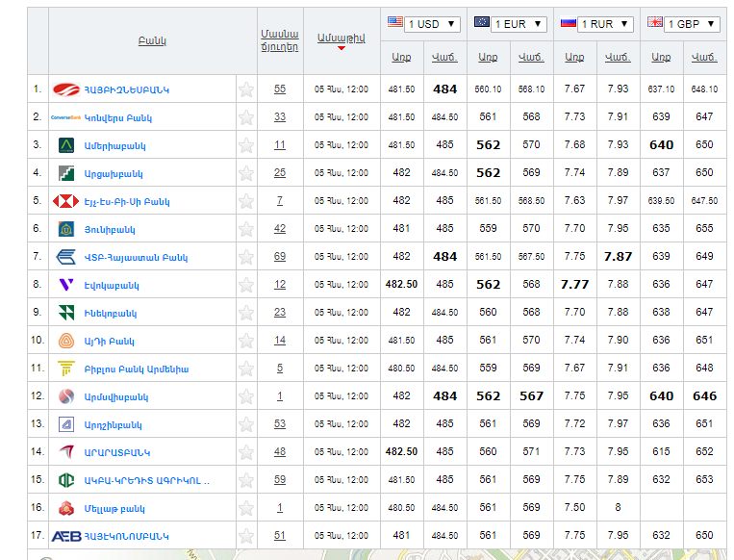Toggle favorite star for Արմսվիսբանկ
The height and width of the screenshot is (560, 734).
tap(246, 396)
